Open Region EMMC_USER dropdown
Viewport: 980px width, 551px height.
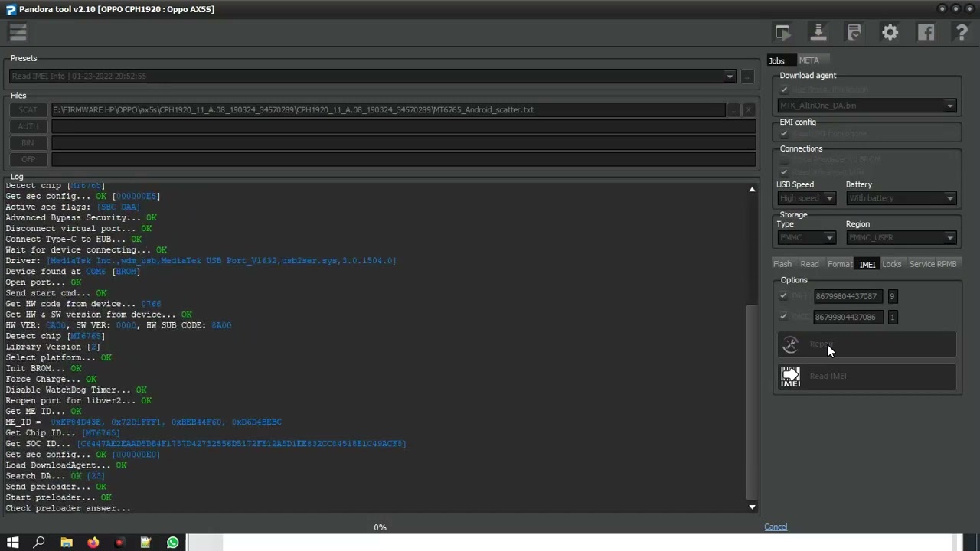pyautogui.click(x=901, y=238)
